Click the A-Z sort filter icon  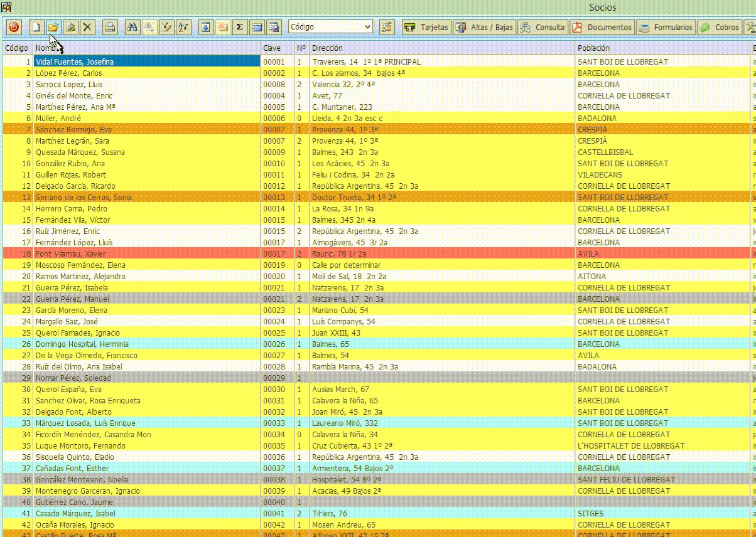tap(183, 28)
